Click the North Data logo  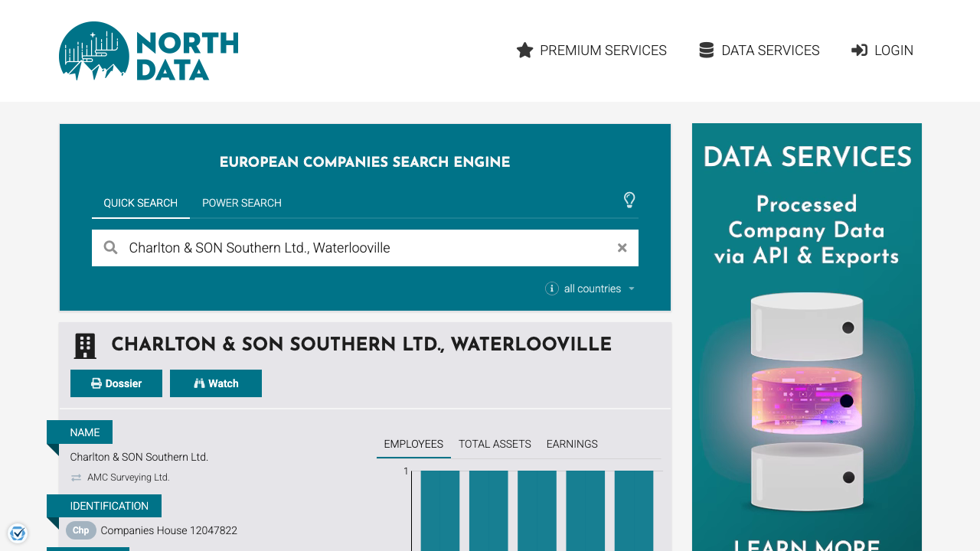(x=148, y=51)
